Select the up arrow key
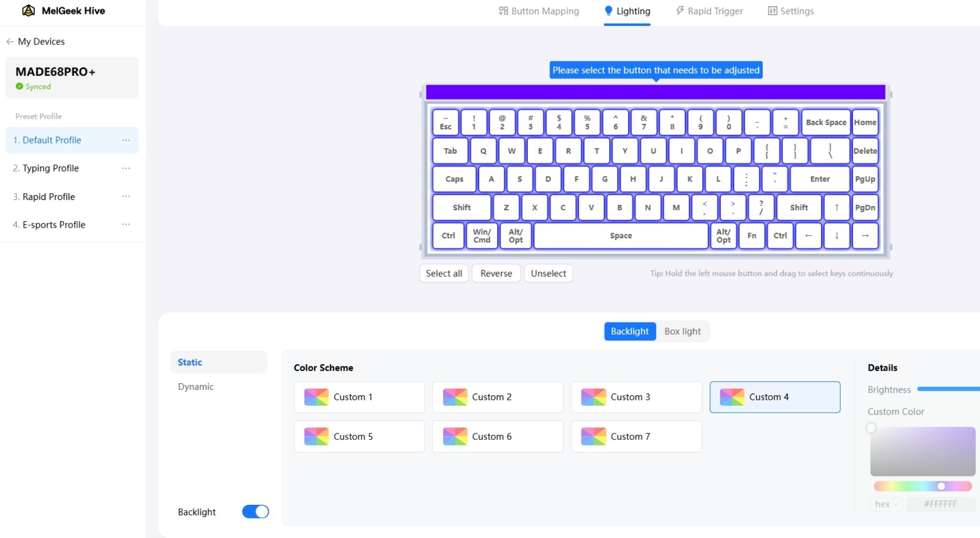The height and width of the screenshot is (538, 980). (x=836, y=208)
